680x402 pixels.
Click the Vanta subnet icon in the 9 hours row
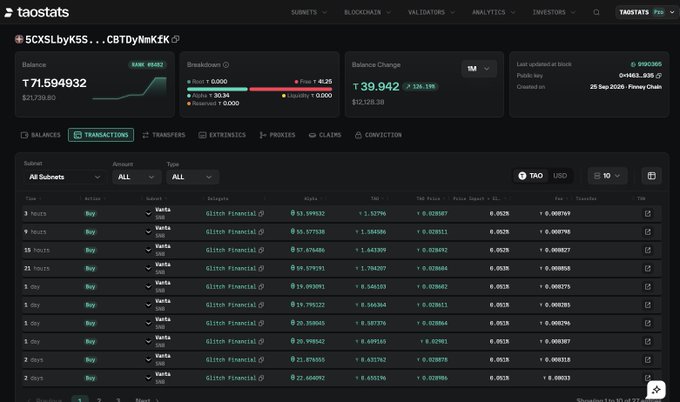click(148, 232)
